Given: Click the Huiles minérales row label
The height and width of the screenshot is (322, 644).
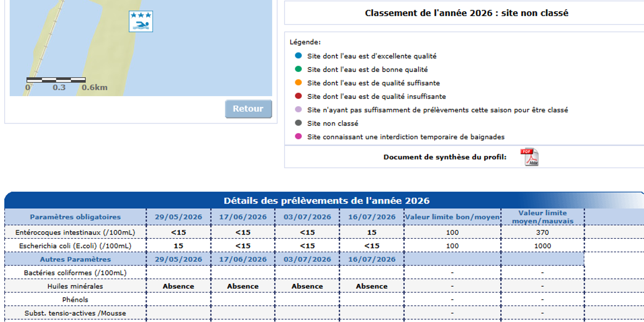Looking at the screenshot, I should [75, 286].
